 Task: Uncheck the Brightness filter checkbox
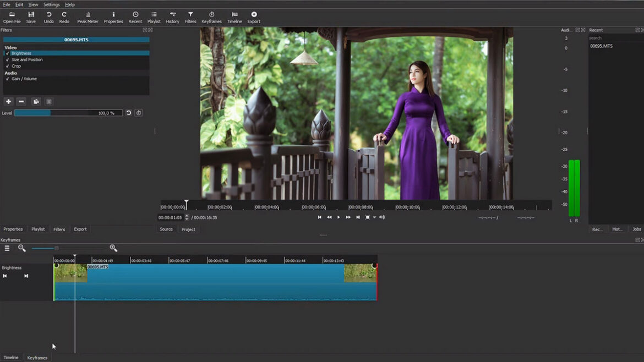tap(8, 53)
